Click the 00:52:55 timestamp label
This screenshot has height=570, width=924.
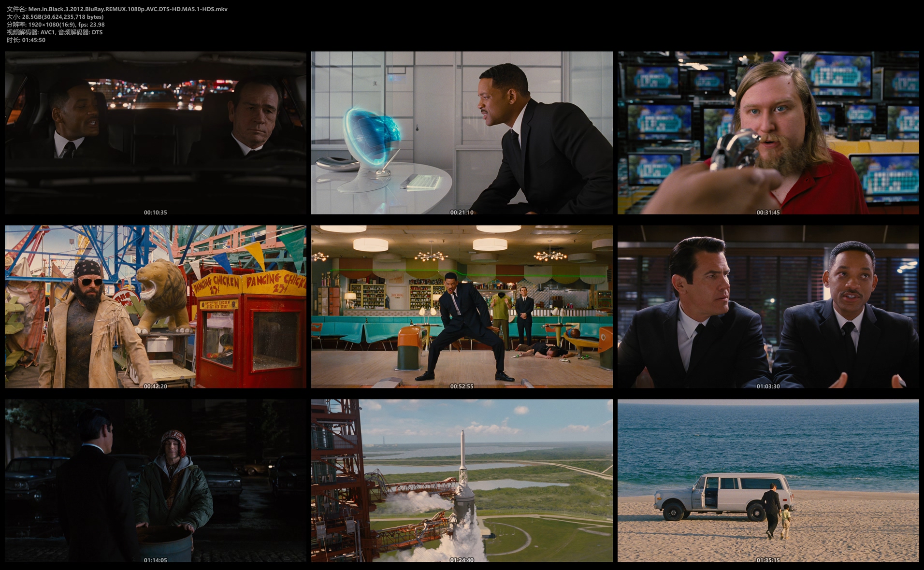point(462,386)
